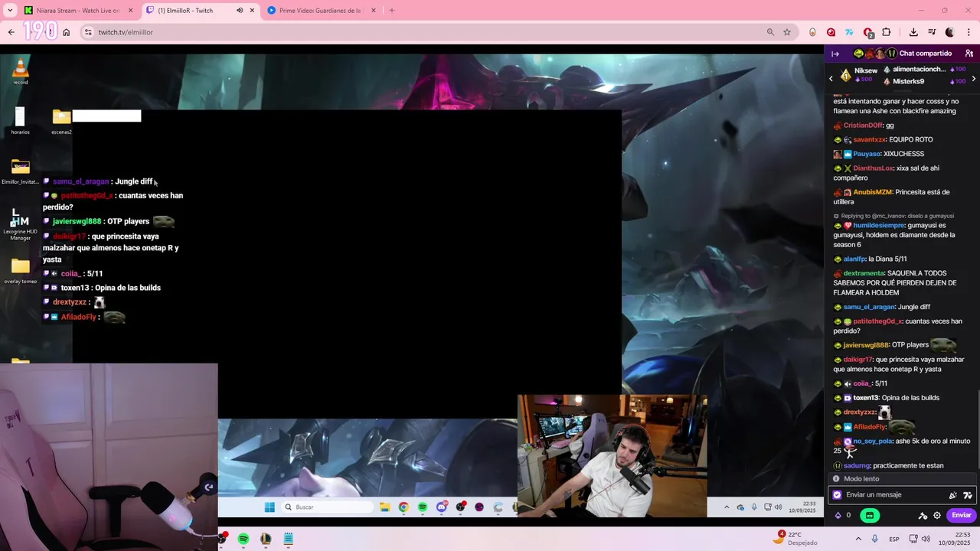Open the zoom magnifier in address bar
The width and height of the screenshot is (980, 551).
[770, 32]
